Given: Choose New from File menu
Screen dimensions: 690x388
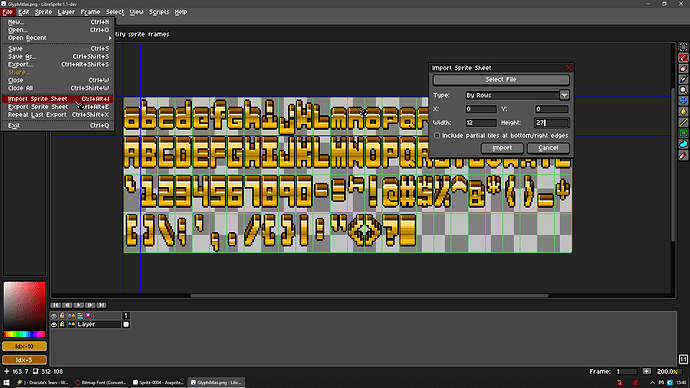Looking at the screenshot, I should point(58,22).
